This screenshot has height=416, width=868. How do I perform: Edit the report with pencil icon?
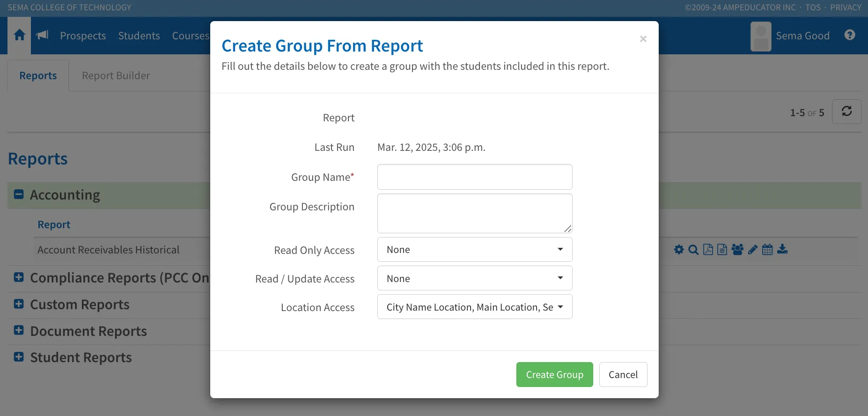click(x=752, y=250)
